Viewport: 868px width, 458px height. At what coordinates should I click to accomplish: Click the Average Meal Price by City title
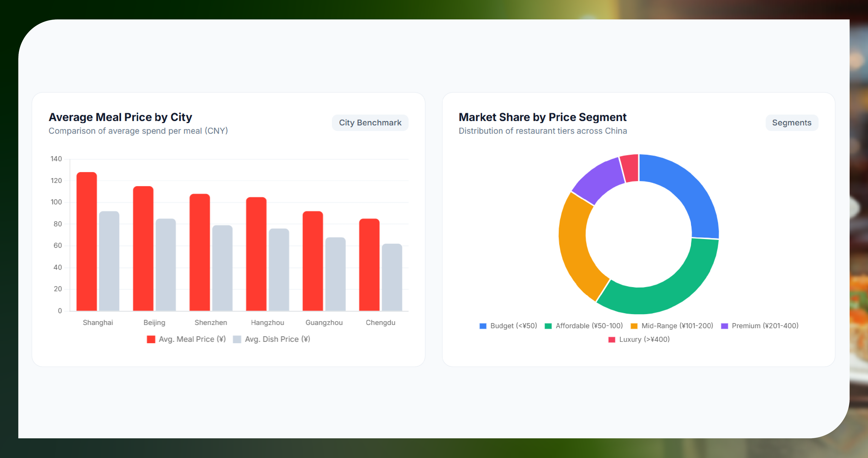pyautogui.click(x=120, y=117)
